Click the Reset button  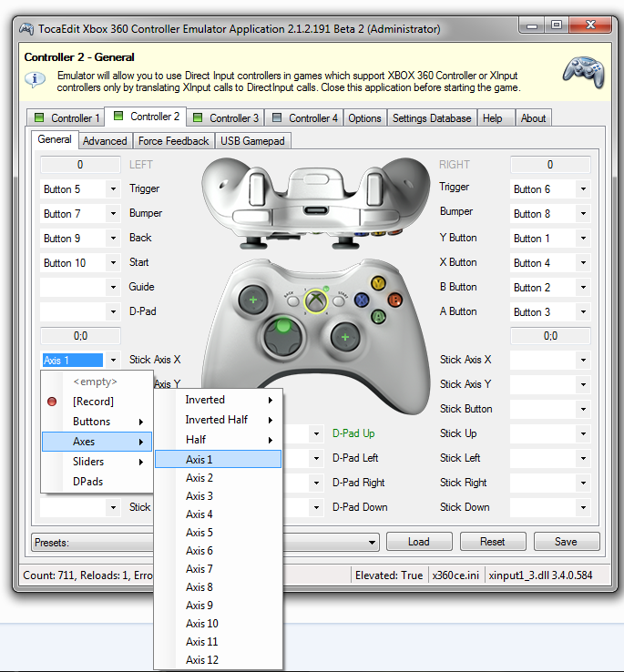493,542
